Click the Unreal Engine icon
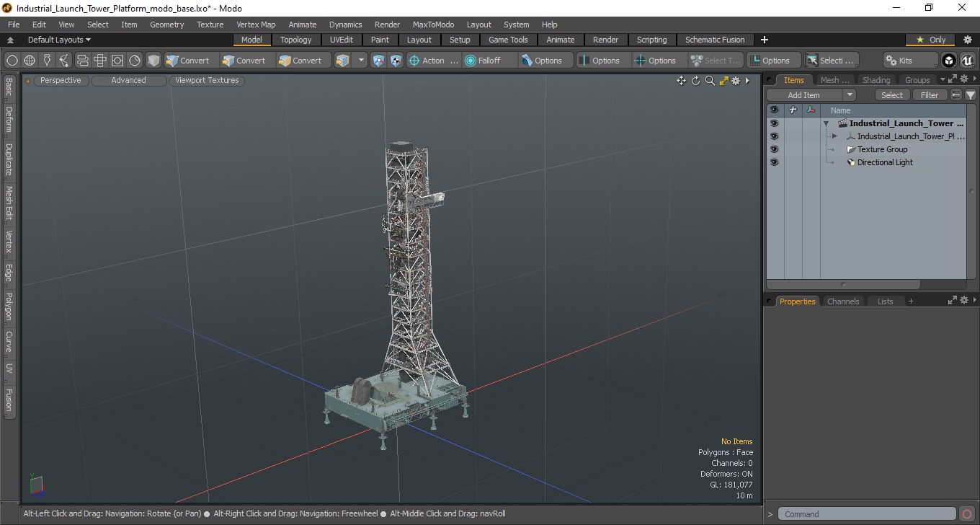This screenshot has width=980, height=525. [967, 61]
